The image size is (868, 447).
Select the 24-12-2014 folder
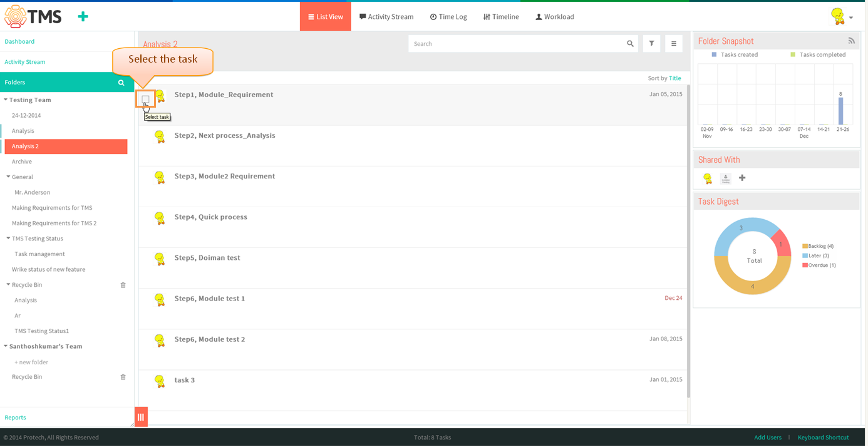[26, 116]
